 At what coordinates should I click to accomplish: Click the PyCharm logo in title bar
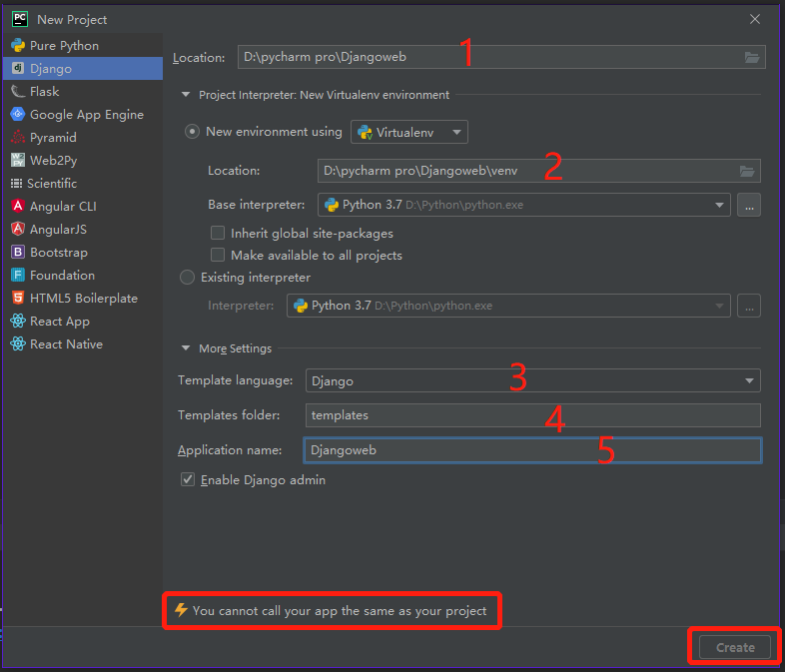tap(20, 19)
